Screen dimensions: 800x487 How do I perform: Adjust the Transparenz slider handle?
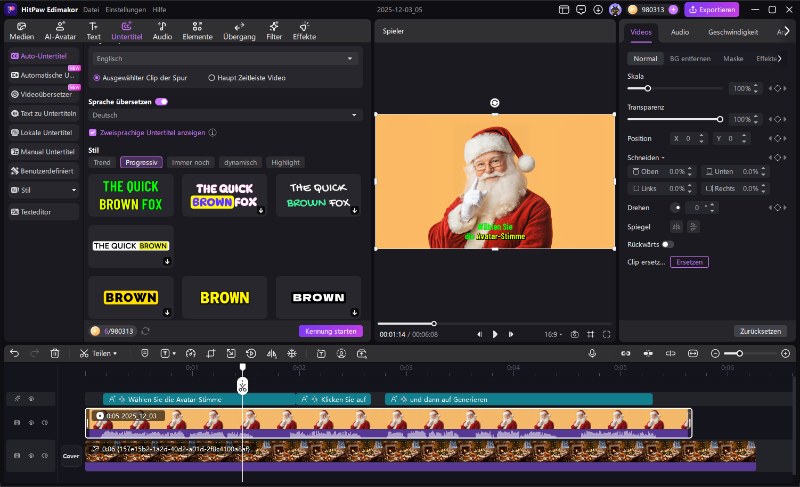click(720, 119)
